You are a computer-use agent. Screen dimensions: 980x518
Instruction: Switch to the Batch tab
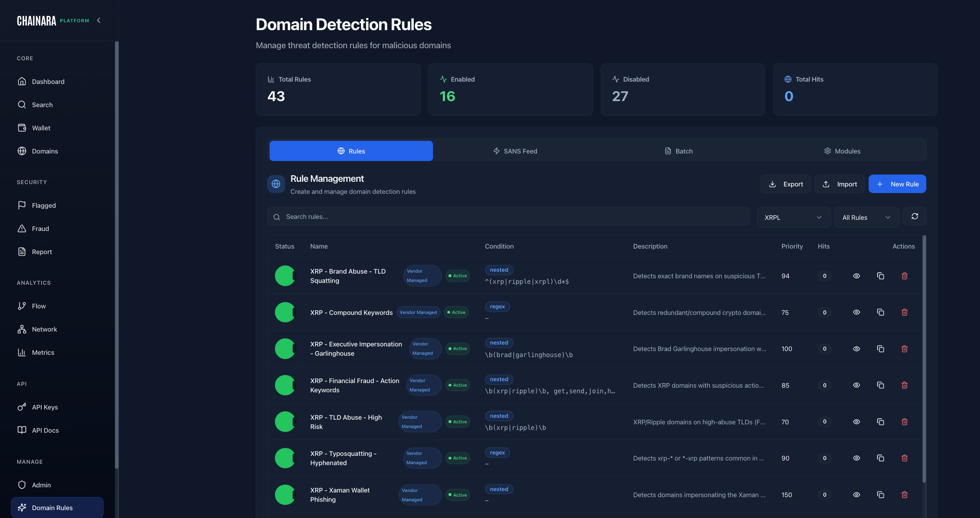click(678, 151)
